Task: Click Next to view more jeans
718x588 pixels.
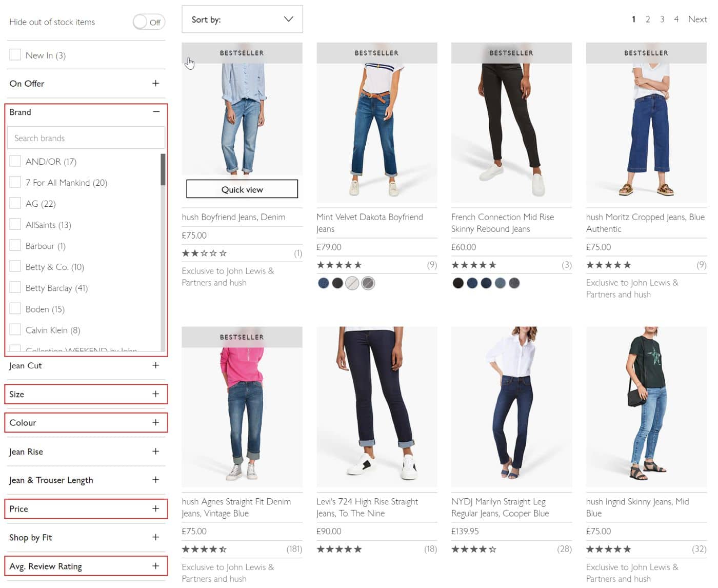Action: click(697, 19)
